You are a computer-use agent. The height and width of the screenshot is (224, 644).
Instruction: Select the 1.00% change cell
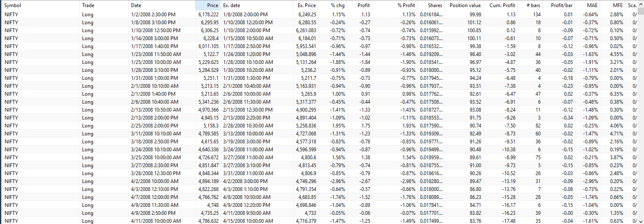pyautogui.click(x=338, y=94)
